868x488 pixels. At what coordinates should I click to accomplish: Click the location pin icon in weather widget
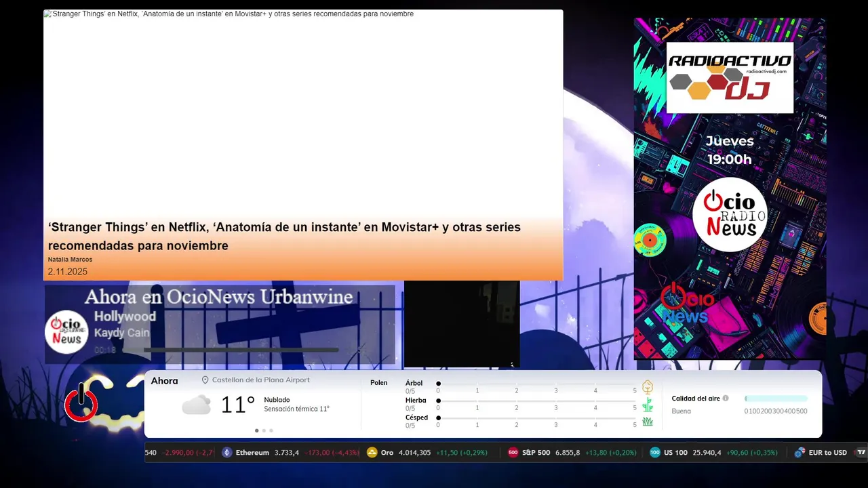205,380
